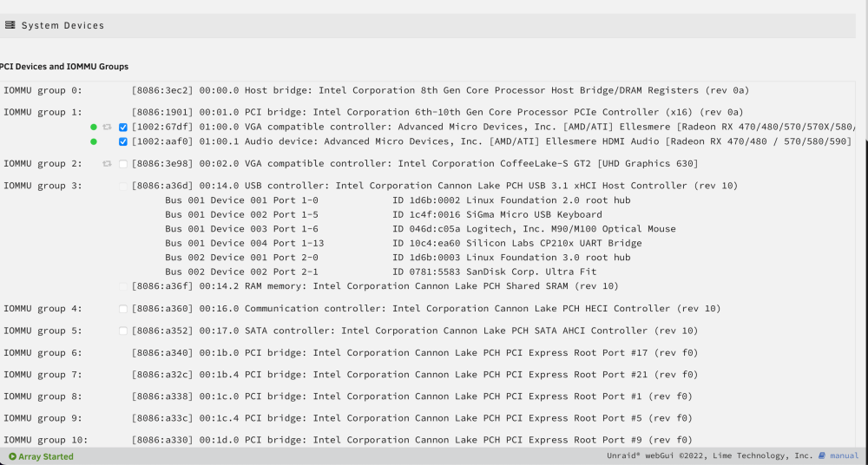Viewport: 868px width, 465px height.
Task: Click the greyed Shared SRAM checkbox
Action: pyautogui.click(x=123, y=287)
